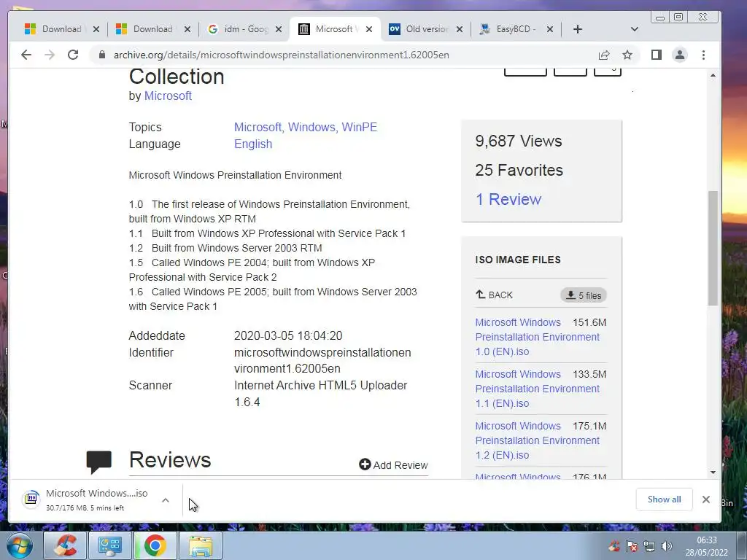Open the 1 Review link
This screenshot has width=747, height=560.
pyautogui.click(x=508, y=199)
